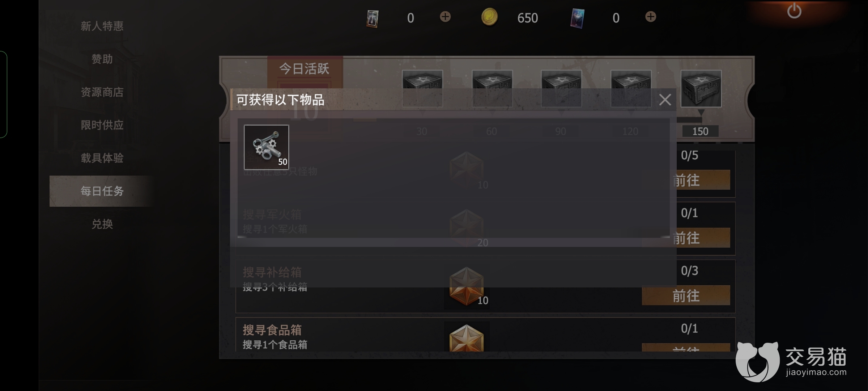
Task: Open 限时供应 section
Action: pos(102,125)
